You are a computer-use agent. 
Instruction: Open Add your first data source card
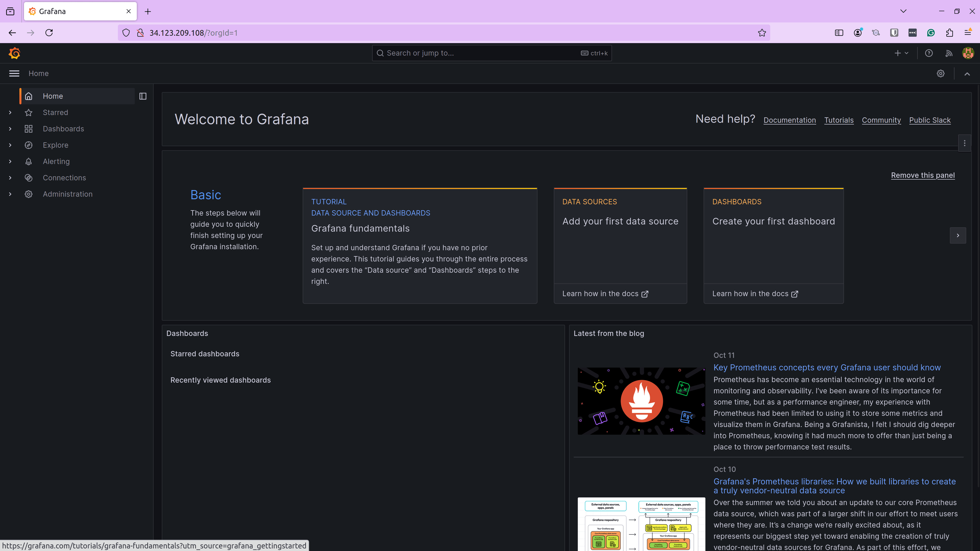(620, 236)
